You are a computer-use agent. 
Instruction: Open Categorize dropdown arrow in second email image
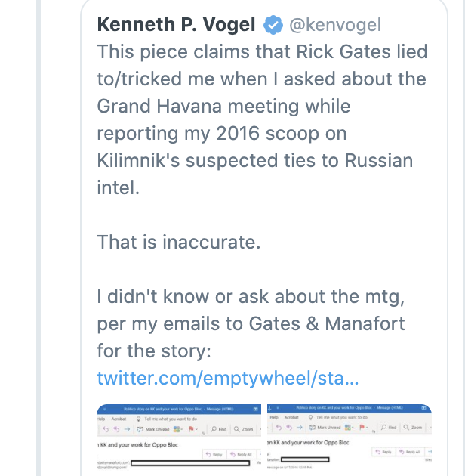point(353,428)
